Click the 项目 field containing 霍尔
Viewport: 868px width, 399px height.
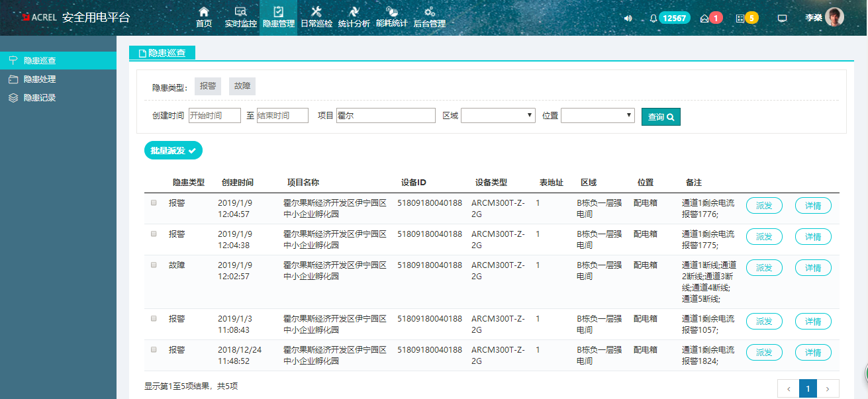tap(386, 116)
